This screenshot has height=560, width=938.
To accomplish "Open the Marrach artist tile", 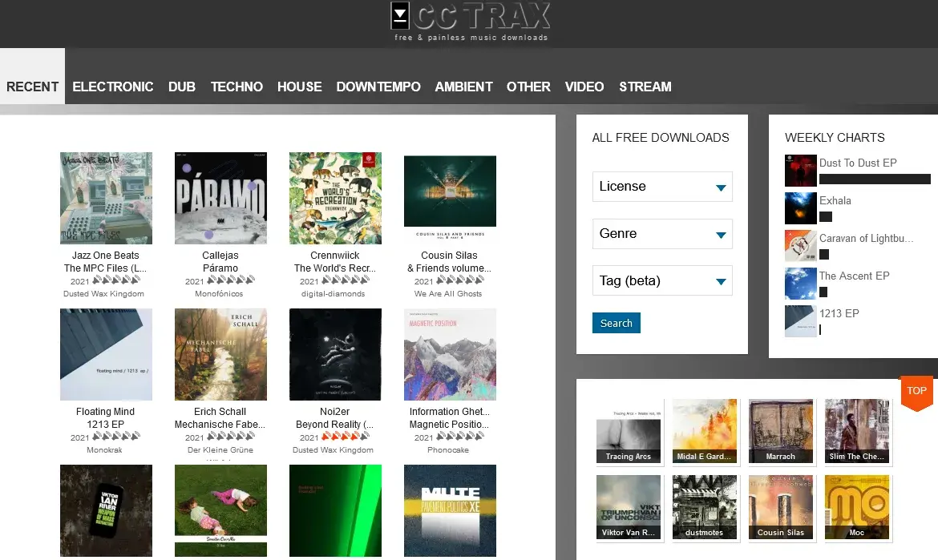I will (781, 432).
